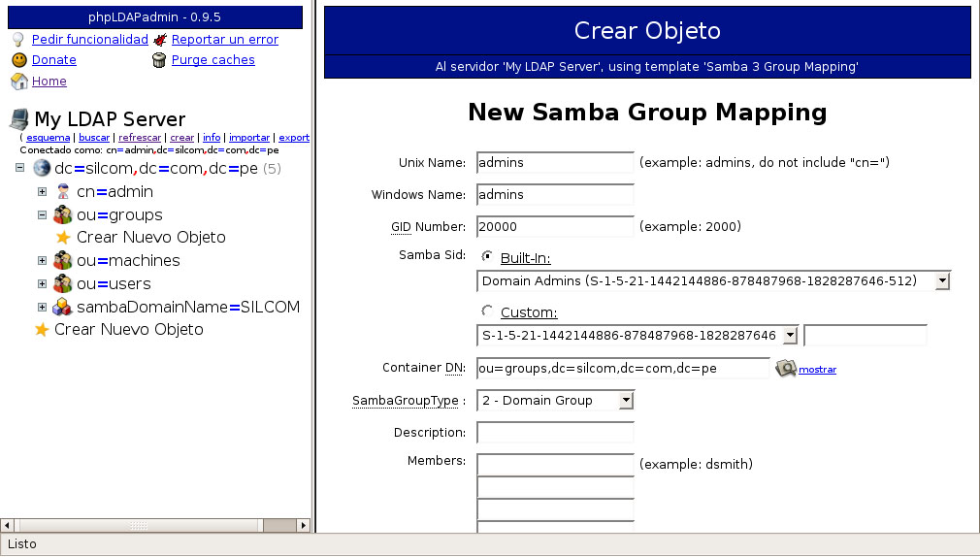Click the magnifier icon next to mostrar
Viewport: 980px width, 557px height.
(x=785, y=369)
